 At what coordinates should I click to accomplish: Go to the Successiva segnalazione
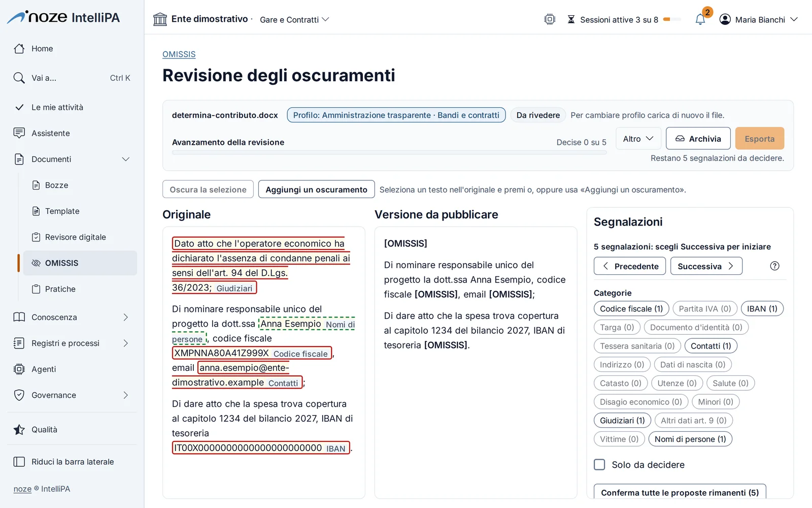tap(706, 266)
